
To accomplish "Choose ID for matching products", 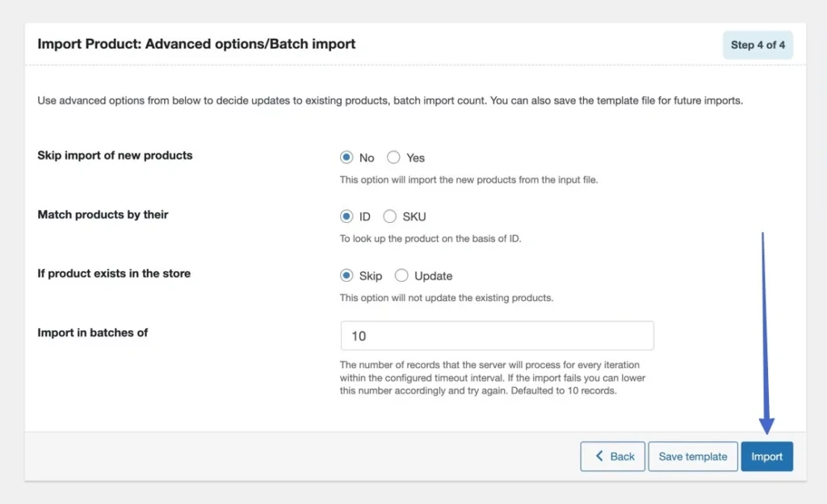I will [x=347, y=216].
